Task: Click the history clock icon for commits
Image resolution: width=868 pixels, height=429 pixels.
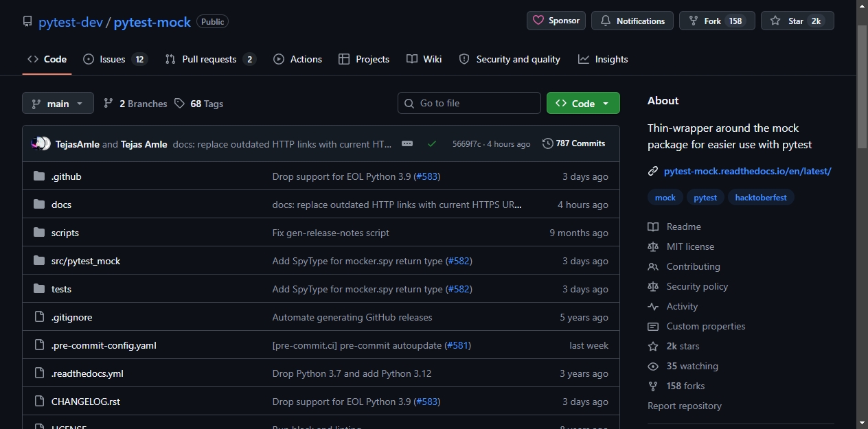Action: tap(547, 143)
